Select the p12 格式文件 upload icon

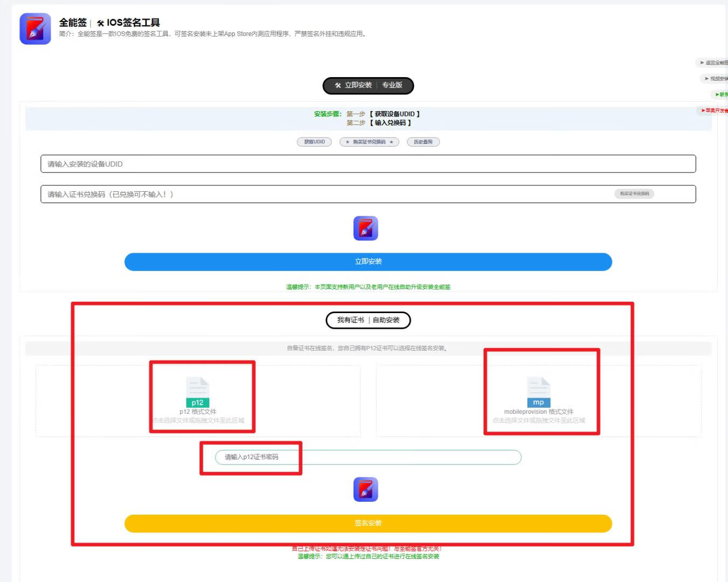click(202, 399)
